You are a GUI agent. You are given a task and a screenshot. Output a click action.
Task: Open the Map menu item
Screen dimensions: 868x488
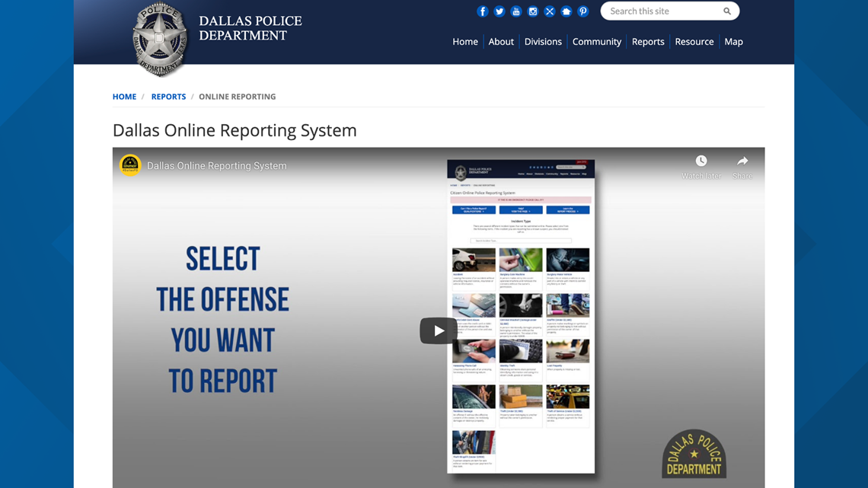[x=733, y=41]
